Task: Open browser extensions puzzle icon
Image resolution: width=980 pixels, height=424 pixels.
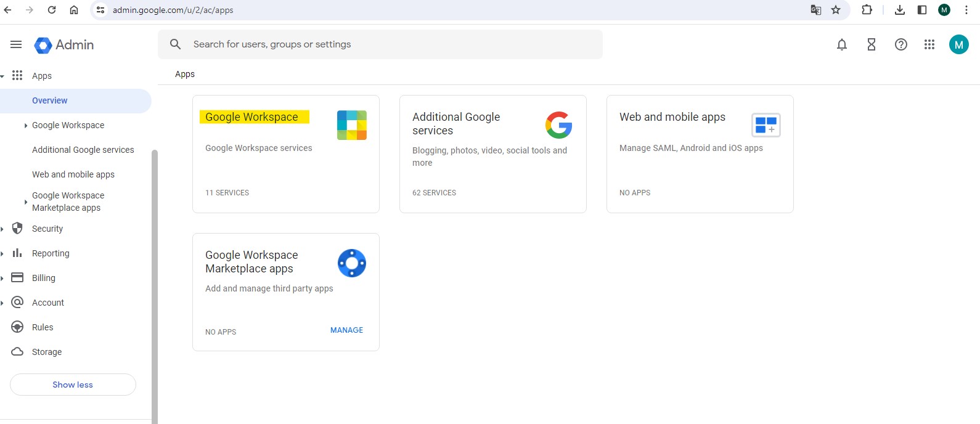Action: [x=867, y=10]
